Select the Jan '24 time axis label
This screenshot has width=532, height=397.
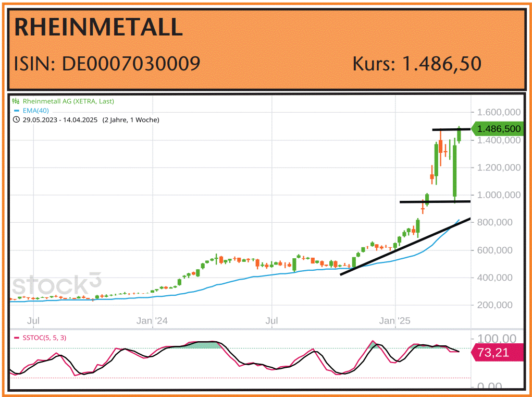click(152, 320)
